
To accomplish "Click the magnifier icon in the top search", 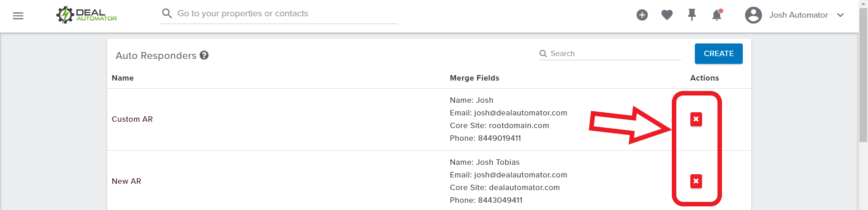I will [x=167, y=14].
